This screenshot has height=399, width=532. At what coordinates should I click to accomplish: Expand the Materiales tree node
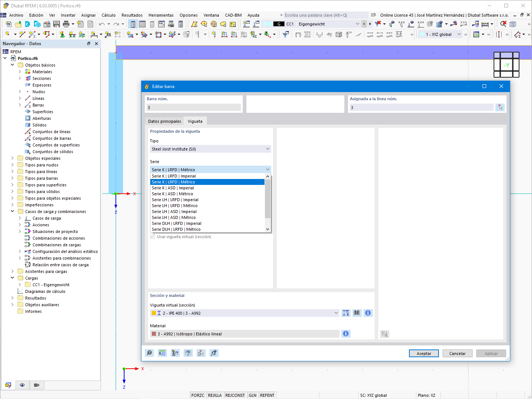click(x=20, y=72)
